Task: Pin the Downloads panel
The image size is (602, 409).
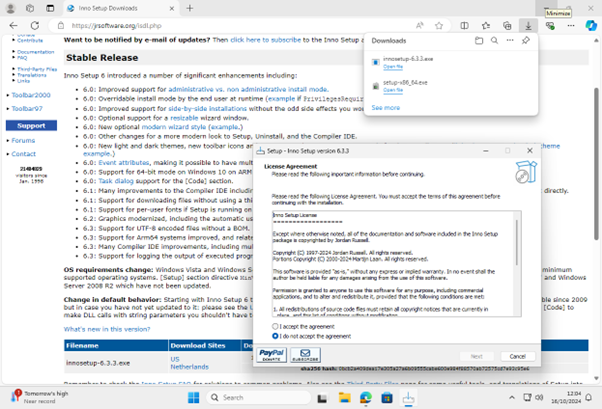Action: click(526, 41)
